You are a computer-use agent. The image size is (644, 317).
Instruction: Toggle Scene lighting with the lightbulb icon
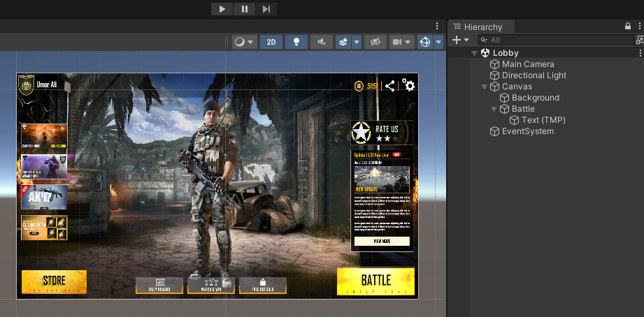point(296,42)
